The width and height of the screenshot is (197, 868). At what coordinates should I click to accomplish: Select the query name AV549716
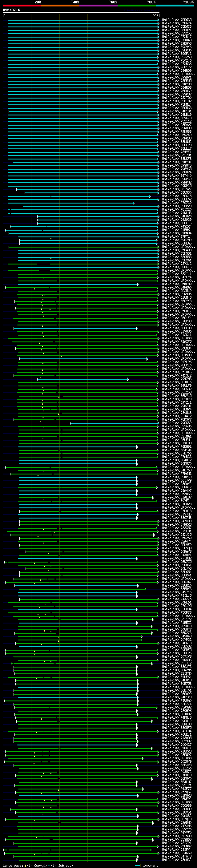tap(11, 10)
